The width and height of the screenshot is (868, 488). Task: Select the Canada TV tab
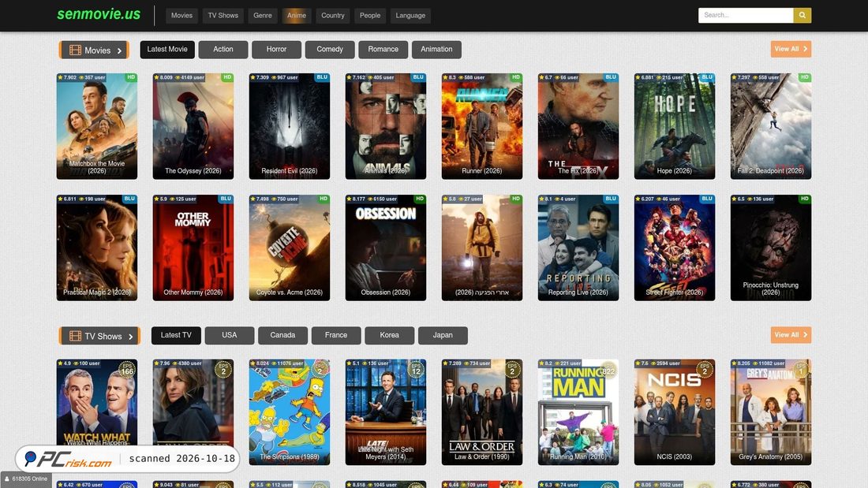(282, 335)
